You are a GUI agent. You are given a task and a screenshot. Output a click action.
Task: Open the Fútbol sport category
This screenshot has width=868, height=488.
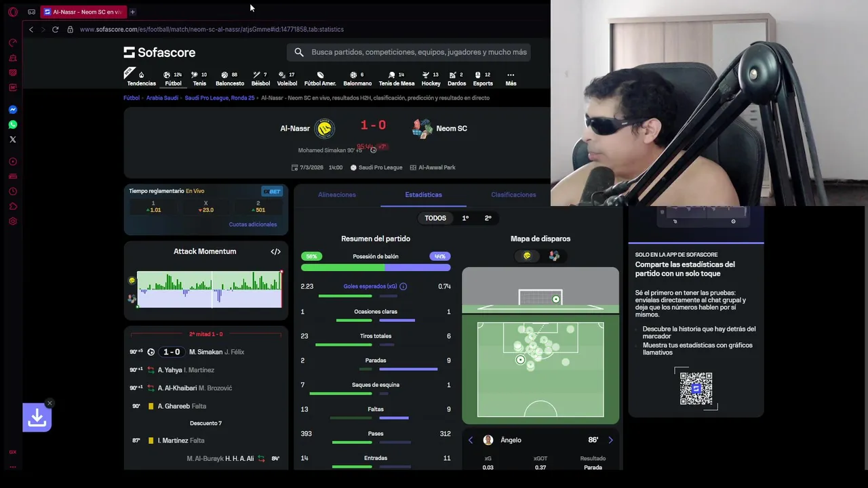[x=173, y=79]
